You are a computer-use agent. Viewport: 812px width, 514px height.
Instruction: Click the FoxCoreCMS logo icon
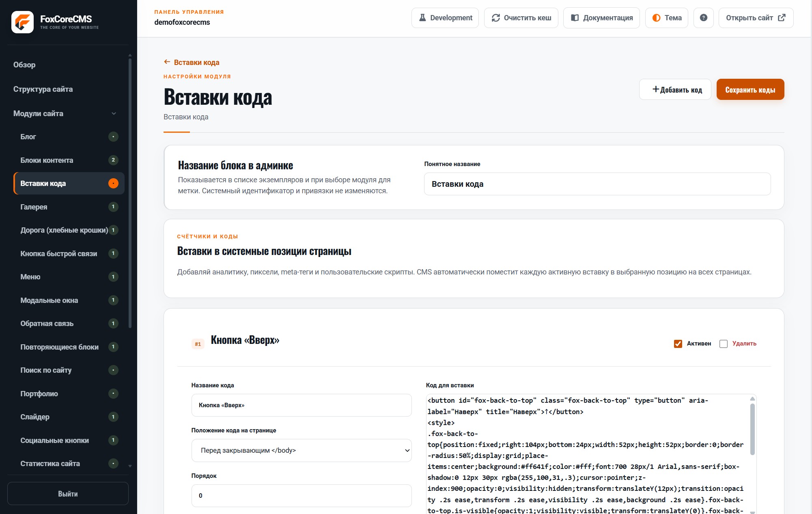22,22
